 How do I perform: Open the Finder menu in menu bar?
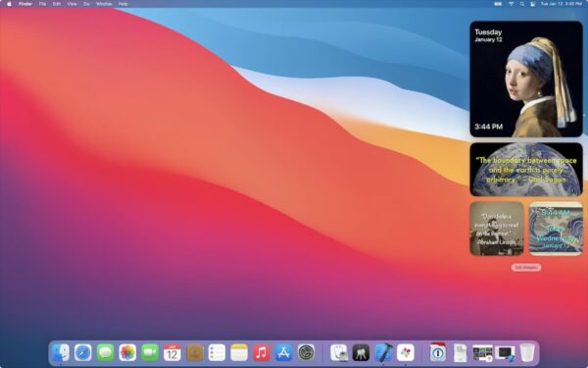coord(25,4)
